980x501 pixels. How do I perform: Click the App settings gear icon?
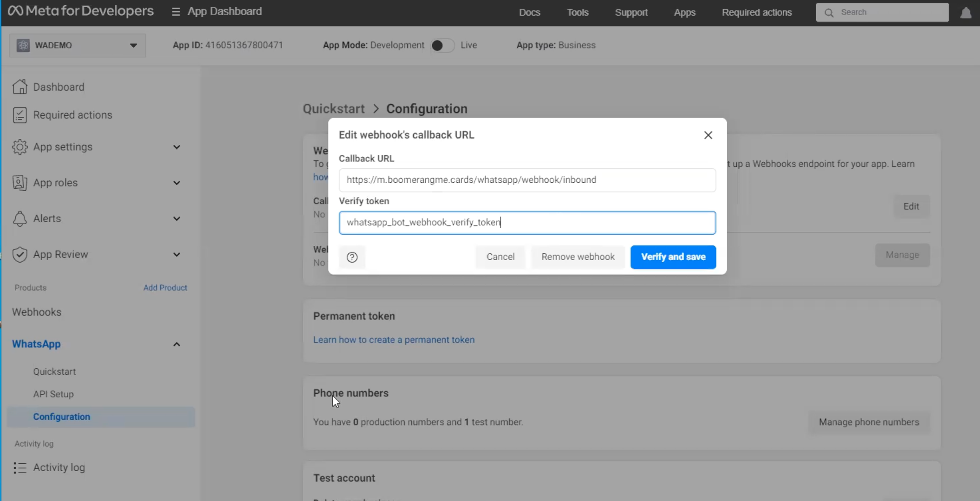point(20,147)
